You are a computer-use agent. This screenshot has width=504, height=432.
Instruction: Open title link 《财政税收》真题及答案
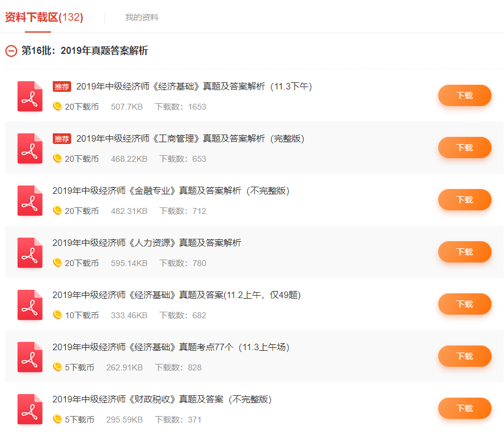coord(161,399)
